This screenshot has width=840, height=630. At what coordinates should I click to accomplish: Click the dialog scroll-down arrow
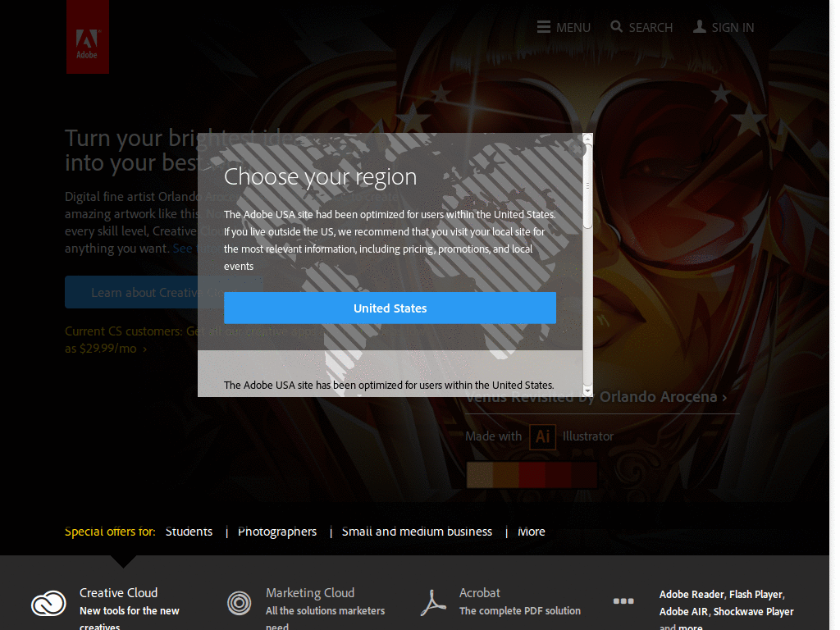point(587,391)
